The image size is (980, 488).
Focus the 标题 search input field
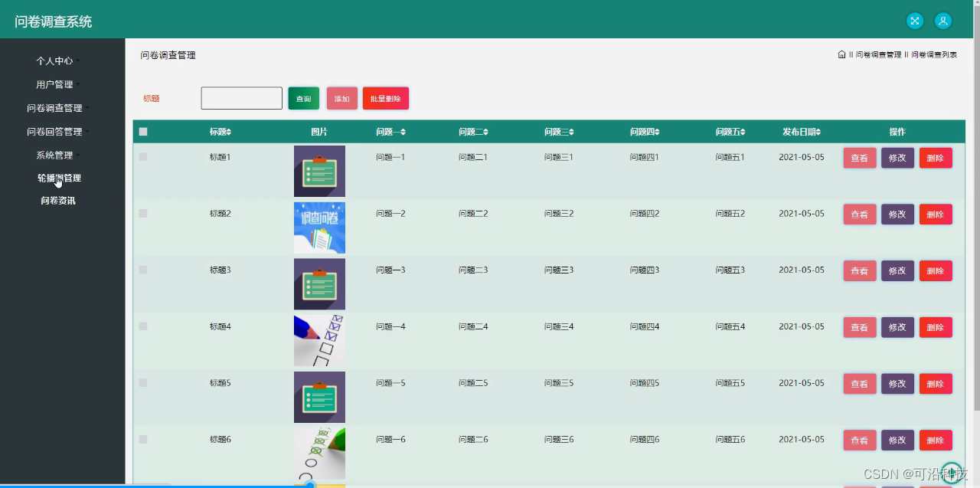coord(242,98)
